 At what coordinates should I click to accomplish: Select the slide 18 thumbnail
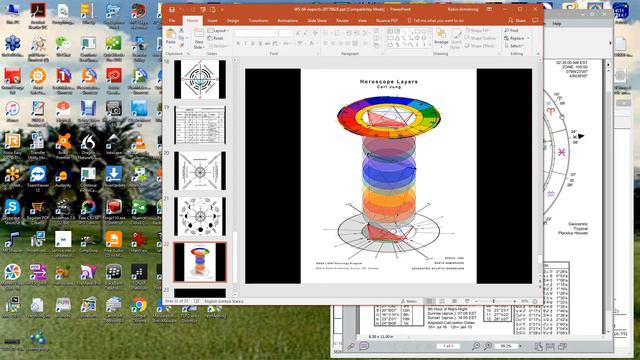[x=200, y=79]
